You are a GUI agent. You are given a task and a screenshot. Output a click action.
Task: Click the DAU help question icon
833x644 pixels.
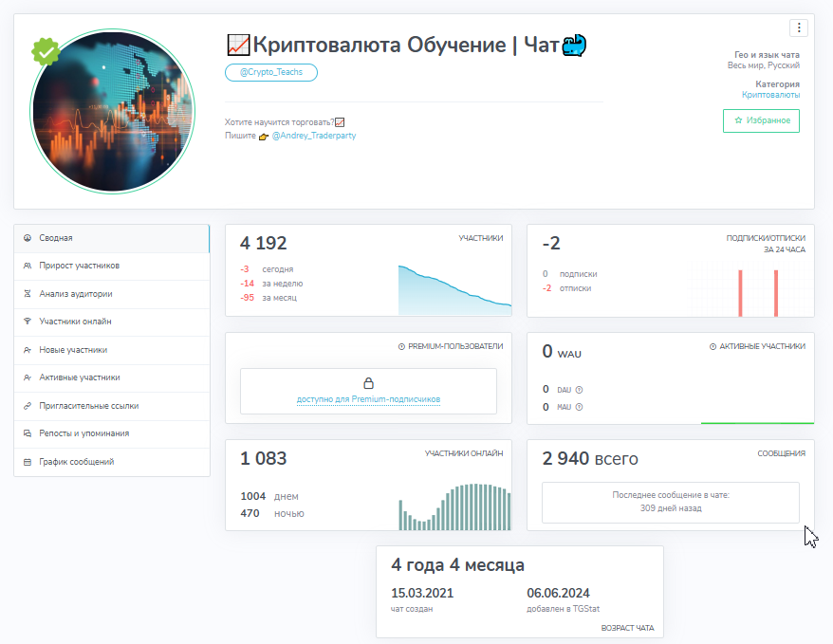pyautogui.click(x=579, y=389)
